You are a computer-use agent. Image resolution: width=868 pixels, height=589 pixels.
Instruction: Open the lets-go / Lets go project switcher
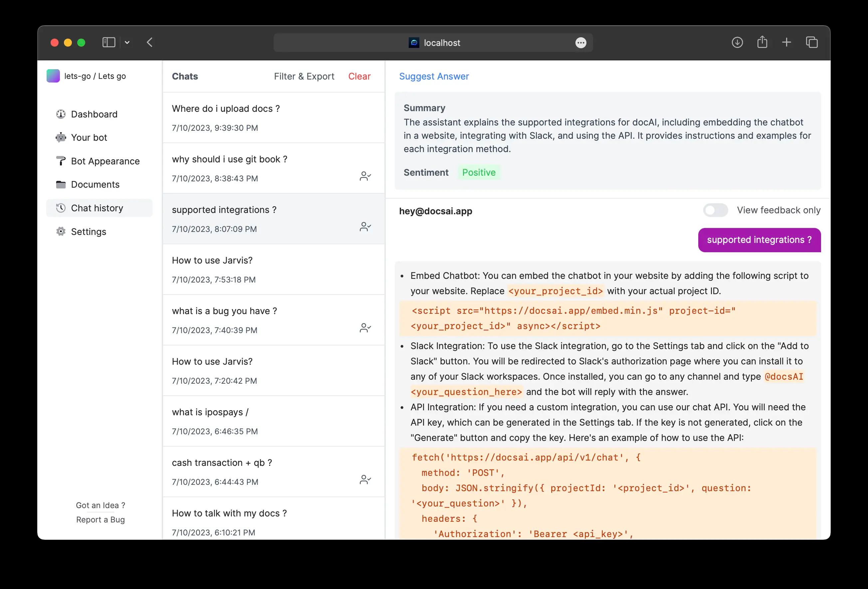pos(95,76)
